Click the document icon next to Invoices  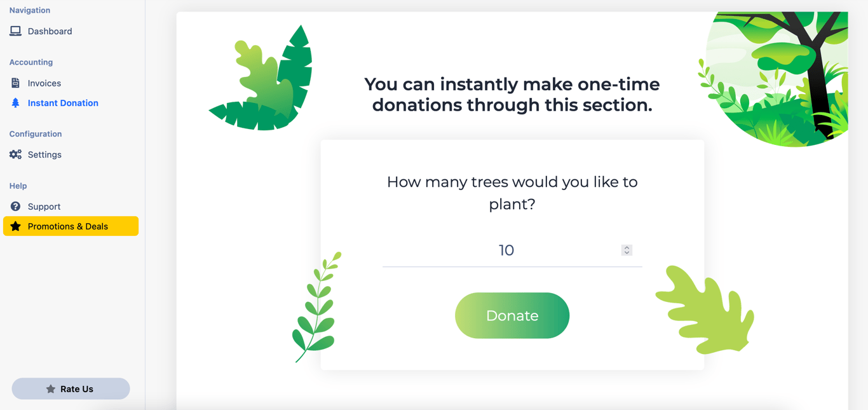(x=15, y=83)
